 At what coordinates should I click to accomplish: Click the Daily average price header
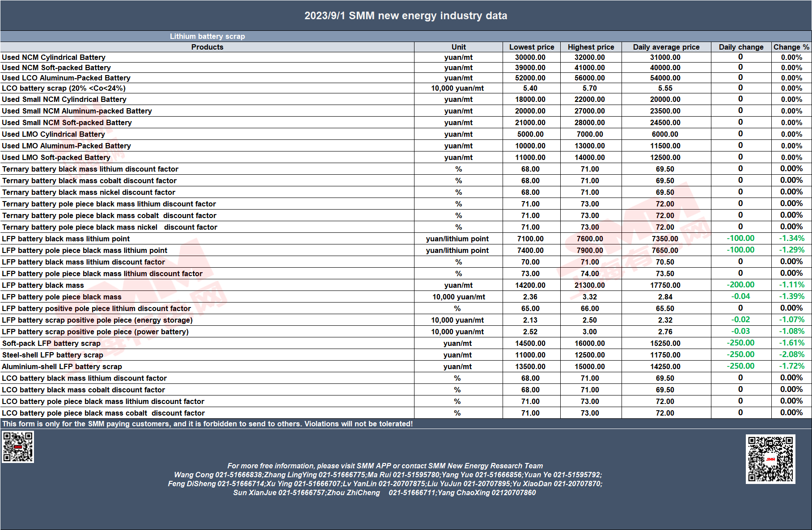[x=666, y=47]
